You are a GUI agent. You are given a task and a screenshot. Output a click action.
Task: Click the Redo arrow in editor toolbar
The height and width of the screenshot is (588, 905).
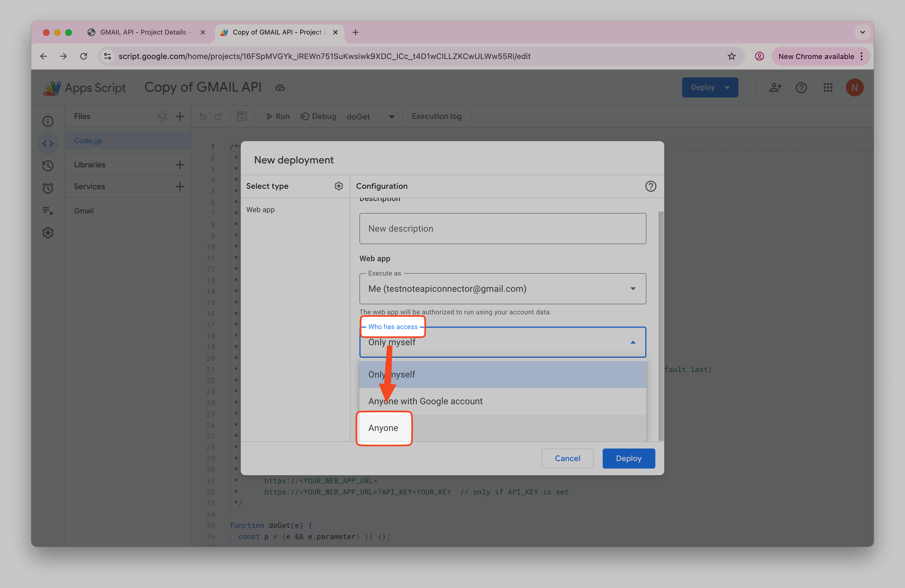(218, 116)
